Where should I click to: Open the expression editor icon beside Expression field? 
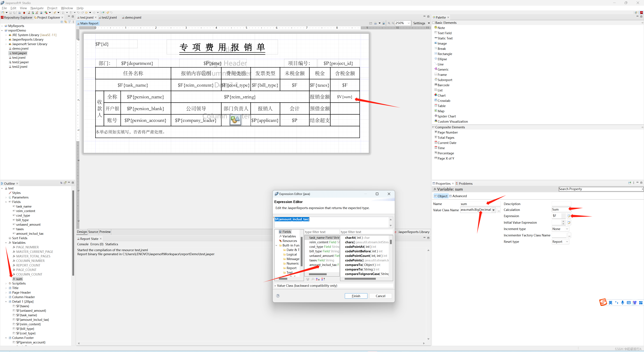coord(569,216)
